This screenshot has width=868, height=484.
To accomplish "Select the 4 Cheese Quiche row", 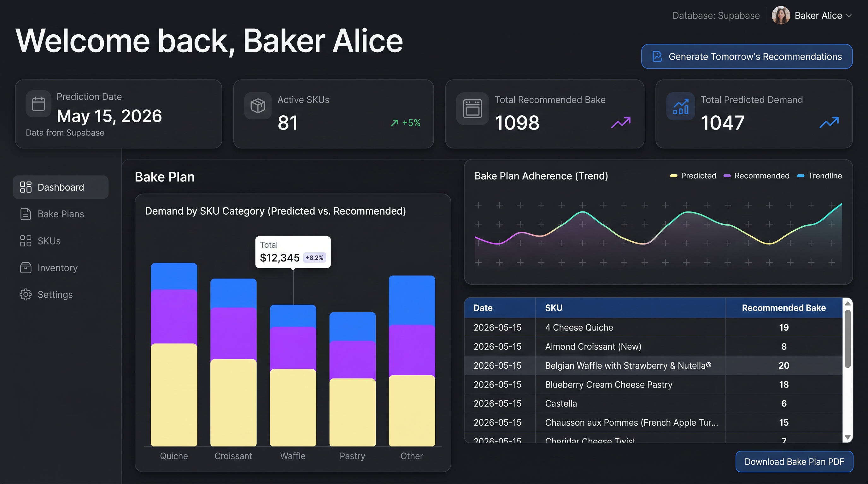I will pyautogui.click(x=653, y=327).
